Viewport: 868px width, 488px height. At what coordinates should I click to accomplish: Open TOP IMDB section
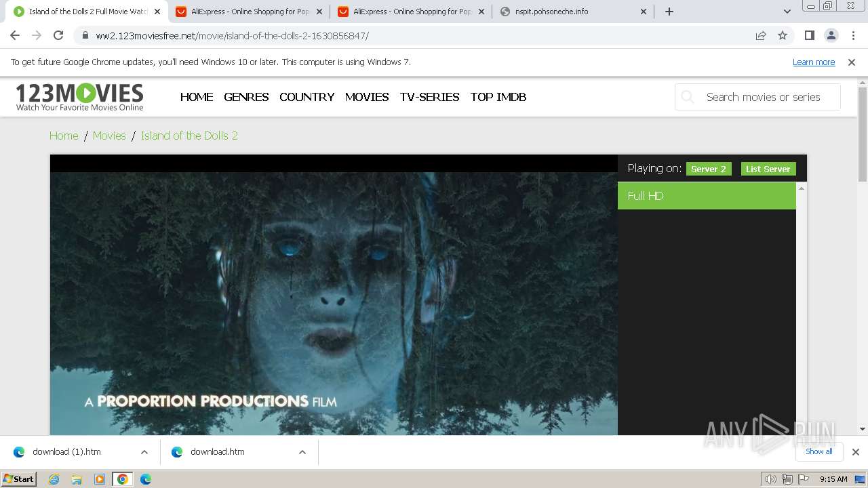[x=498, y=97]
